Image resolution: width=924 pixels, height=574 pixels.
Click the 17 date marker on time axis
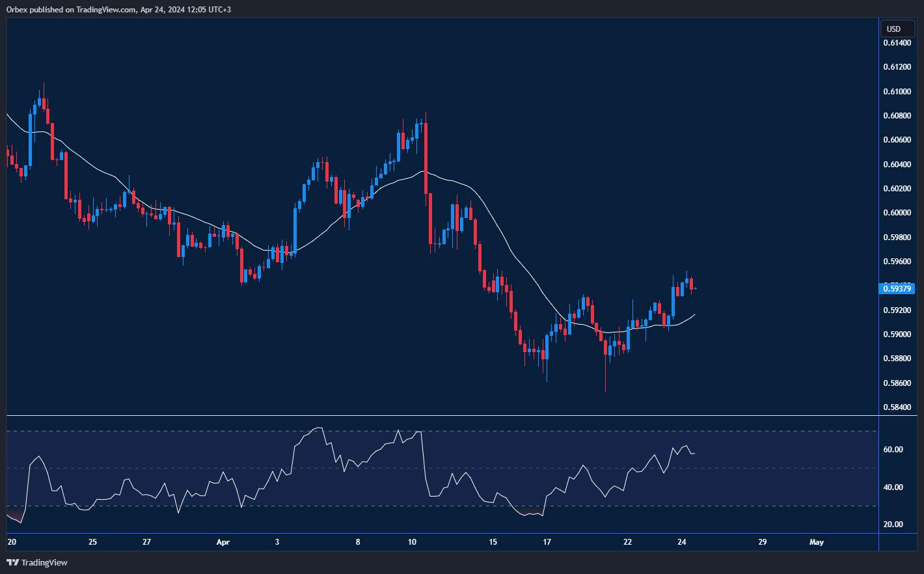[547, 542]
